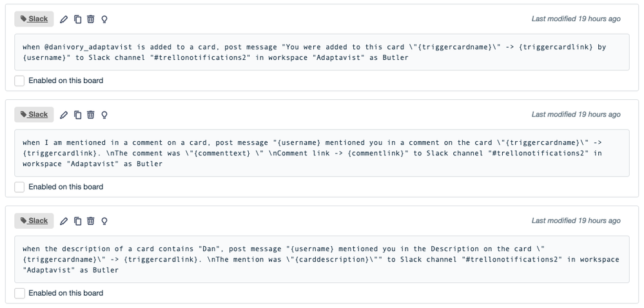The height and width of the screenshot is (308, 644).
Task: Click lightbulb icon on second rule
Action: click(x=104, y=115)
